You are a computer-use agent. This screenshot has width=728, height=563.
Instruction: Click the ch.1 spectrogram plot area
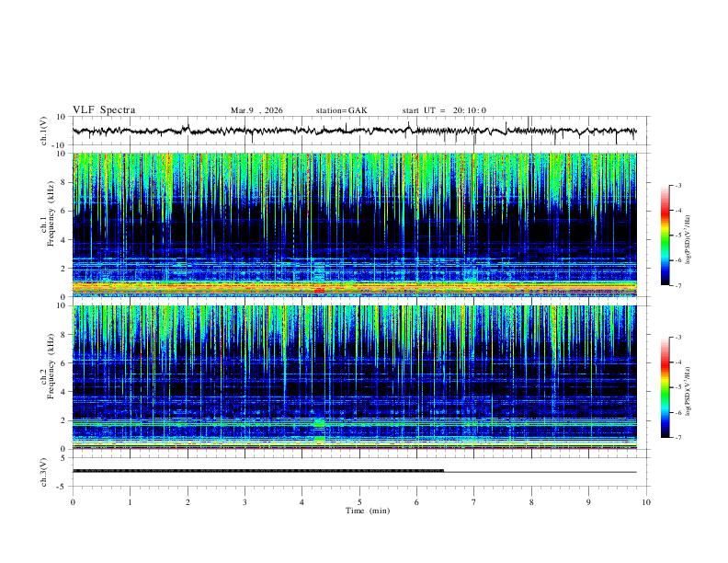354,224
